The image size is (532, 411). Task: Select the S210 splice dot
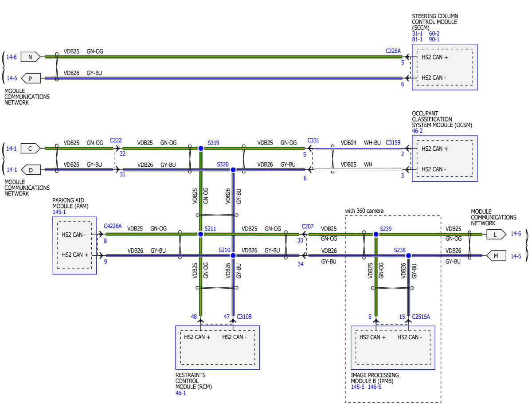tap(233, 255)
